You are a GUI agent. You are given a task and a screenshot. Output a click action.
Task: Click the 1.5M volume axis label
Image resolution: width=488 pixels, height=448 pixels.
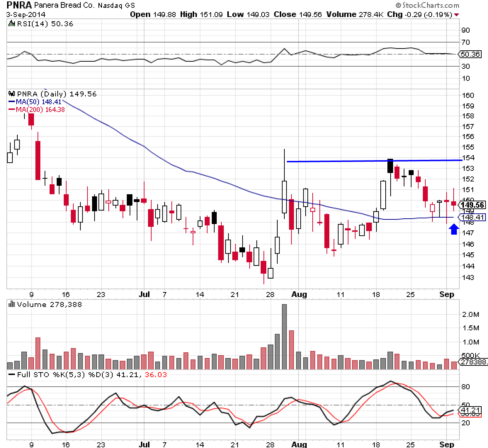471,328
